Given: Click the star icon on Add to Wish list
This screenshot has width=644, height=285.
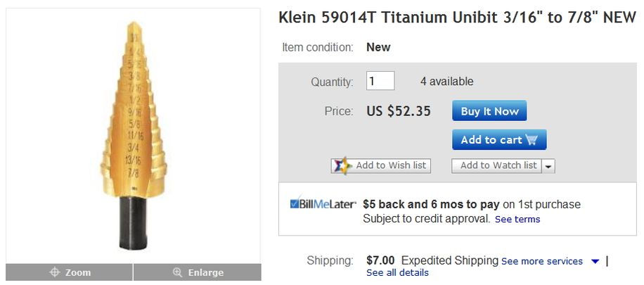Looking at the screenshot, I should pos(342,165).
